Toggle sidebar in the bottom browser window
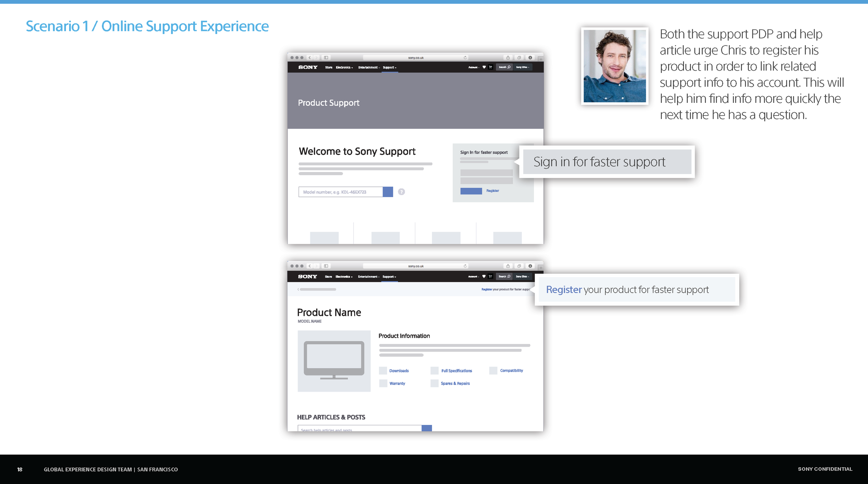This screenshot has height=484, width=868. click(326, 266)
